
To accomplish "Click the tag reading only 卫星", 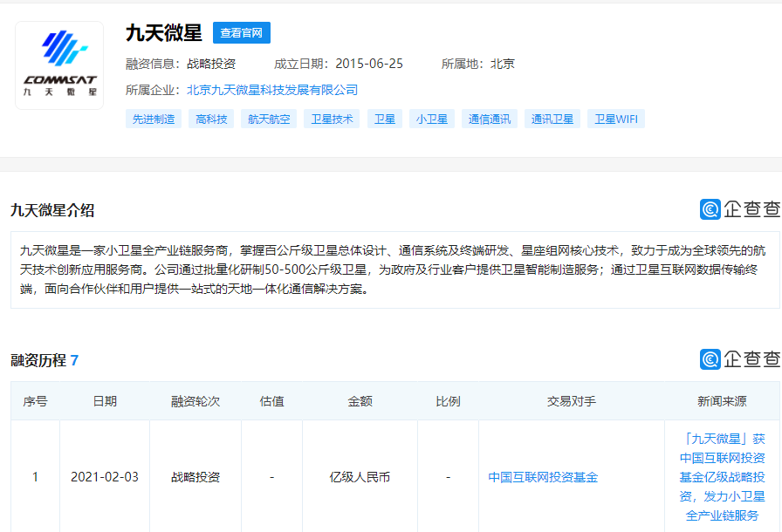I will [385, 119].
